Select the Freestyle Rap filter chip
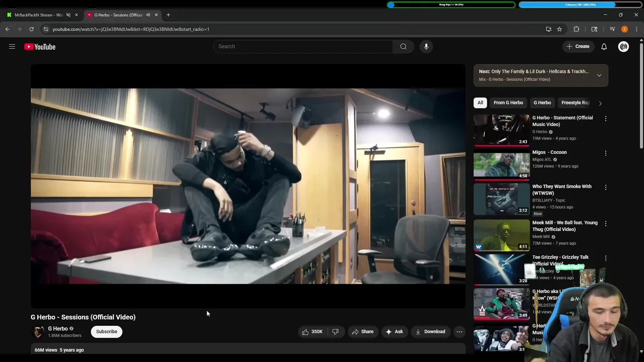 [575, 103]
